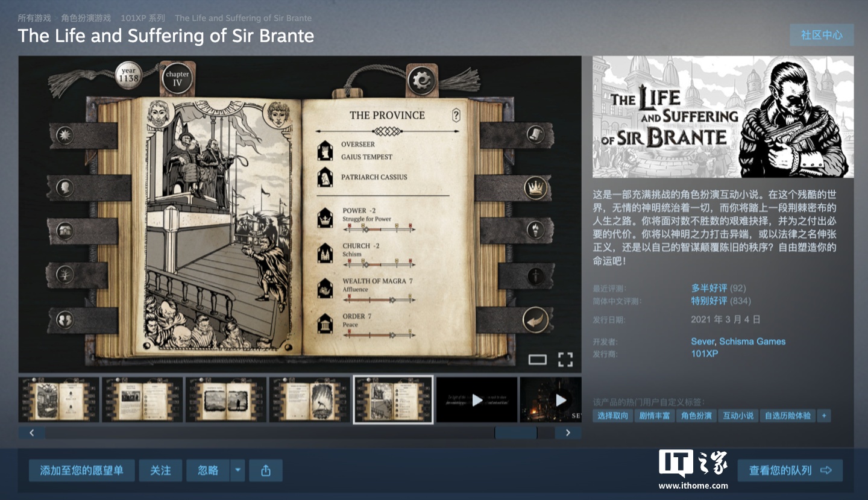Select the 剧情丰富 tag

[654, 416]
